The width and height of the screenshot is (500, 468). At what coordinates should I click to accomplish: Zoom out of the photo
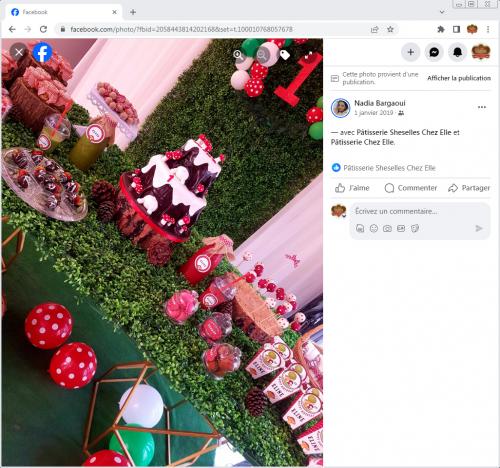[263, 54]
